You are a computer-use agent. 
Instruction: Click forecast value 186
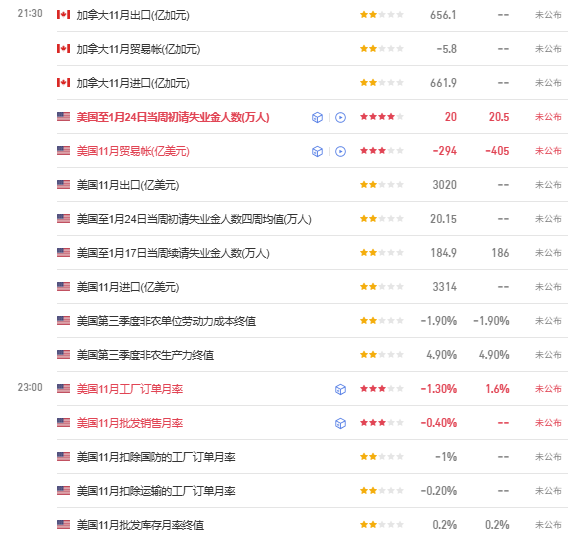[500, 253]
